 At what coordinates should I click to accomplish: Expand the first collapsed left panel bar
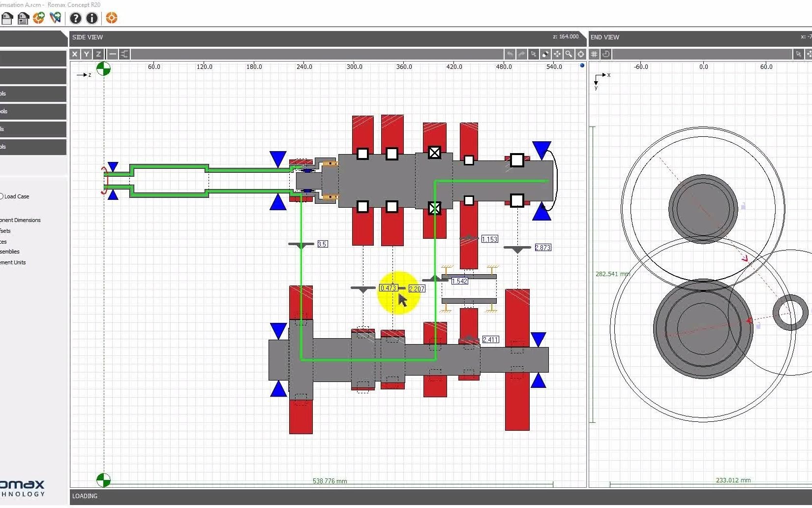pos(33,59)
